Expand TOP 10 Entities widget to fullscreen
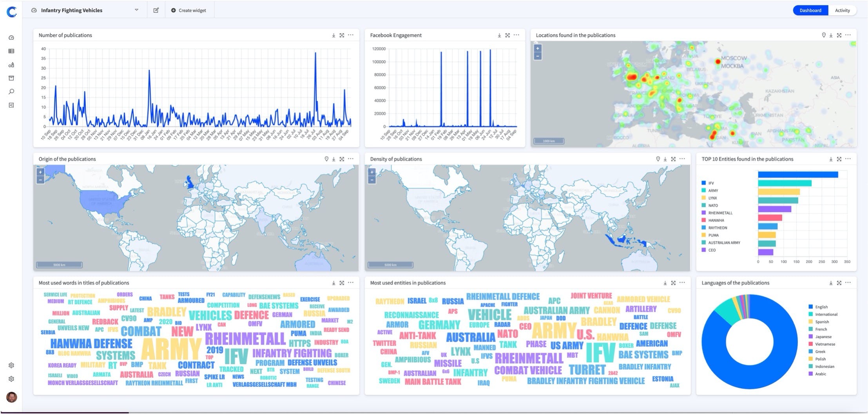This screenshot has height=414, width=868. (839, 159)
